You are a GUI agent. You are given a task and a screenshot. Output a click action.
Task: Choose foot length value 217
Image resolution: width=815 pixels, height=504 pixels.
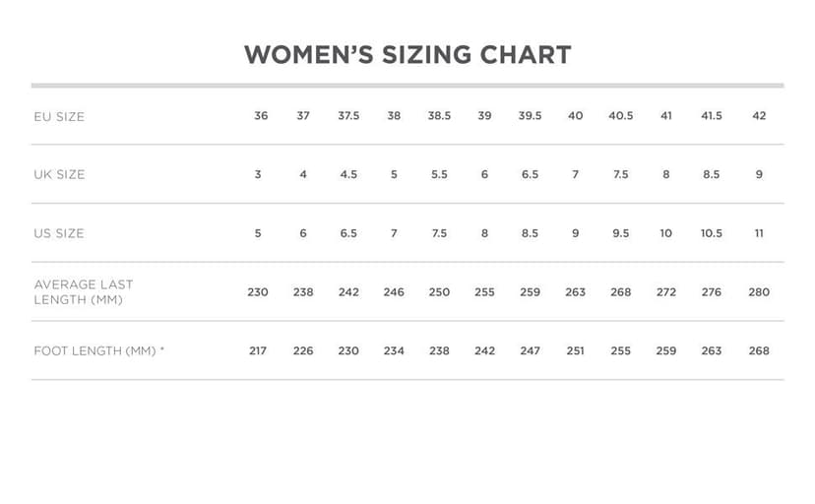[x=258, y=350]
